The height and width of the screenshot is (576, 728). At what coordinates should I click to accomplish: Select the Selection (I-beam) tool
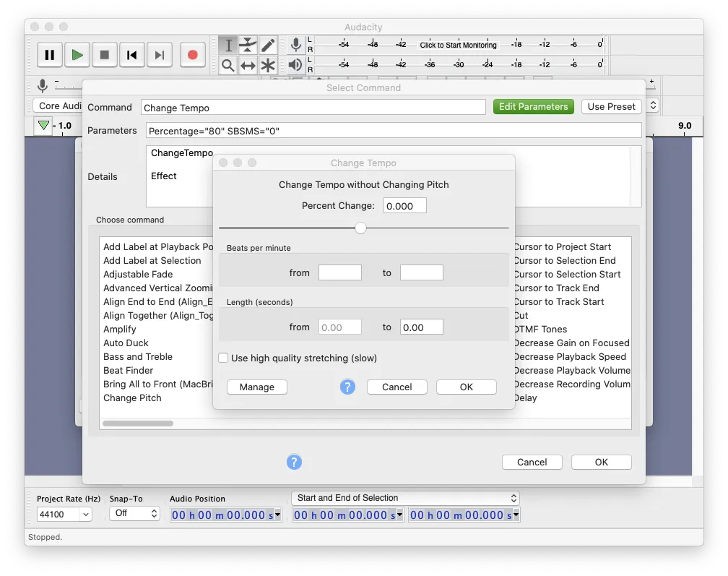228,46
